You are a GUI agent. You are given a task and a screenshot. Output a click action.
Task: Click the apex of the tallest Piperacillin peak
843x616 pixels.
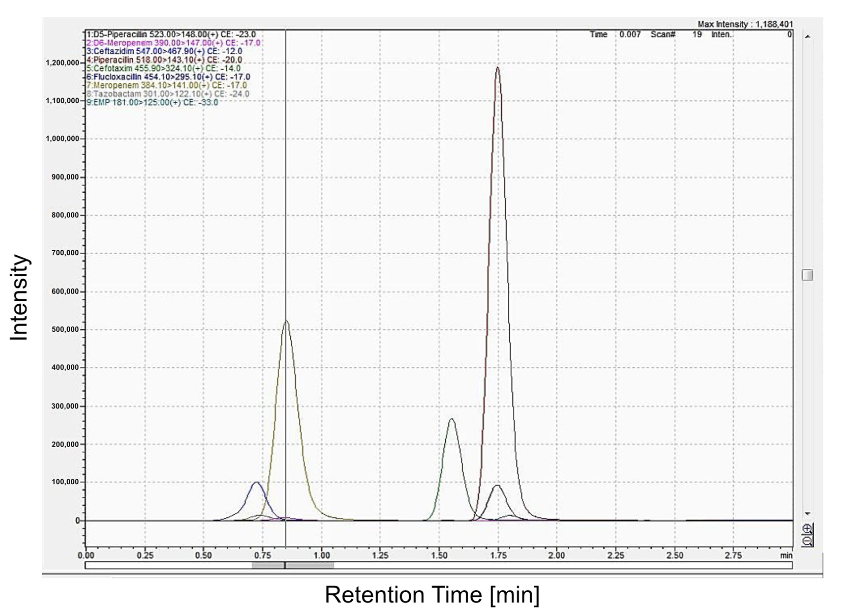tap(497, 68)
